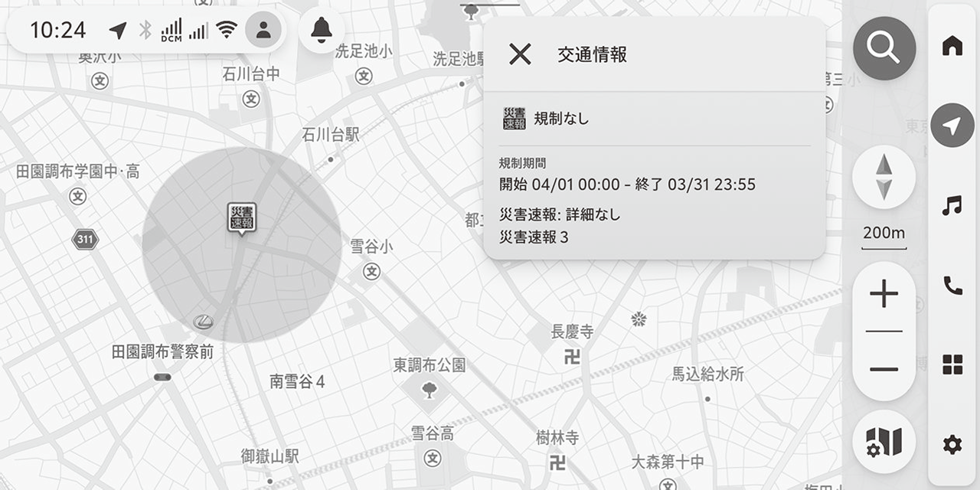Open the apps grid icon

[x=952, y=365]
